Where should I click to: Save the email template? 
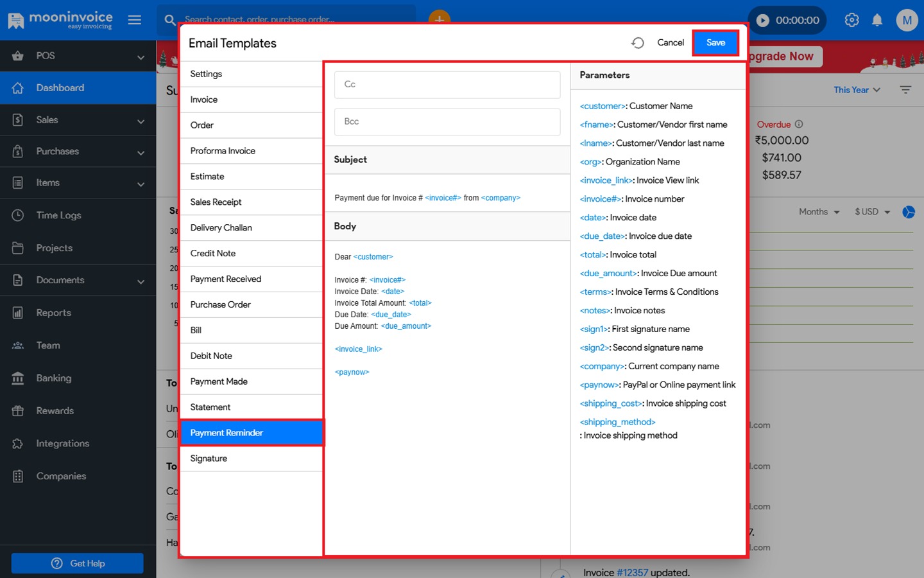[715, 43]
